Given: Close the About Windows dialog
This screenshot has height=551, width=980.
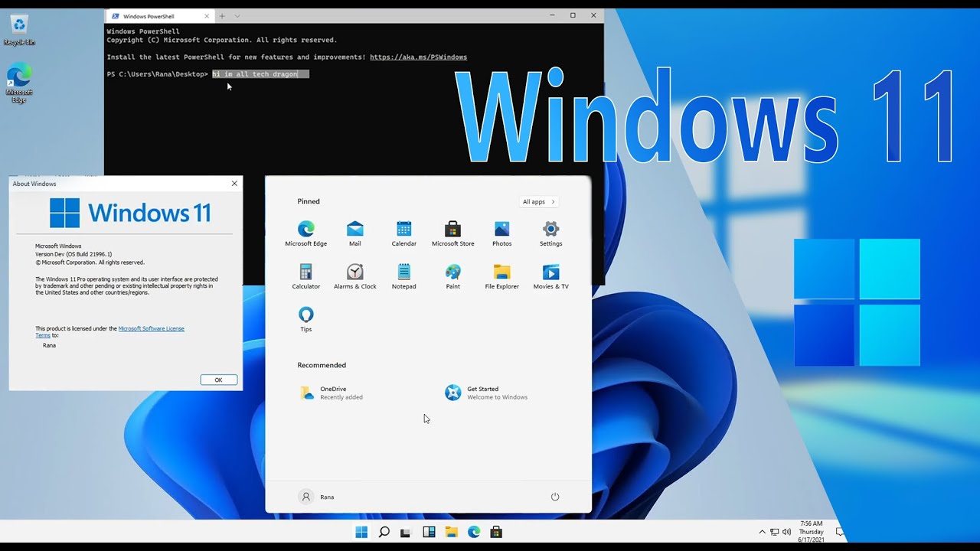Looking at the screenshot, I should pos(234,184).
